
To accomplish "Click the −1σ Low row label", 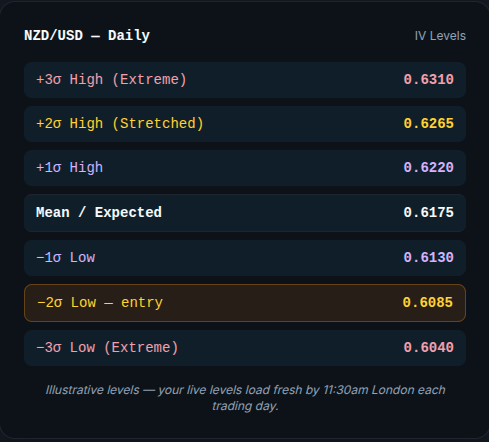I will point(65,258).
